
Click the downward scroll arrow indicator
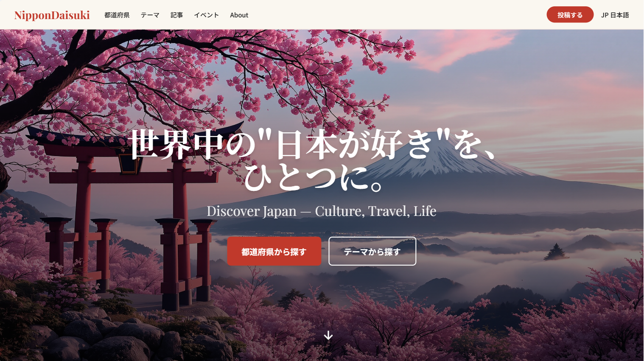(328, 336)
